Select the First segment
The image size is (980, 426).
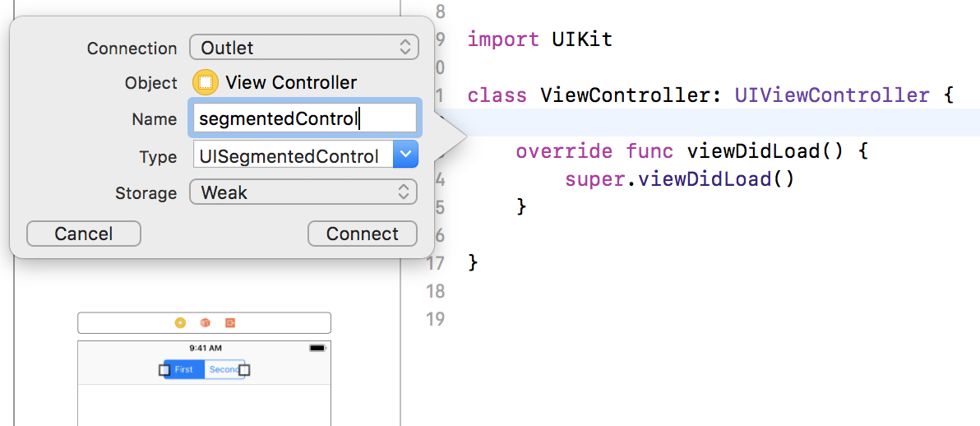[x=184, y=370]
